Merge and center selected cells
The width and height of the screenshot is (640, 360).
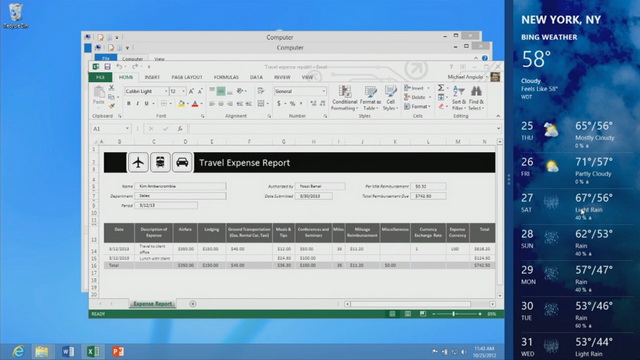262,104
